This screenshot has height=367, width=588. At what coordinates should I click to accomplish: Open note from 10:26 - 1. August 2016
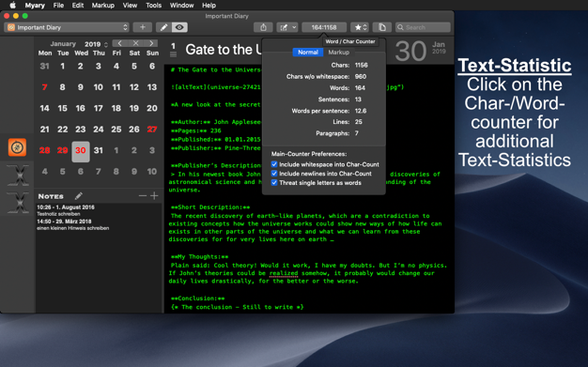coord(99,210)
